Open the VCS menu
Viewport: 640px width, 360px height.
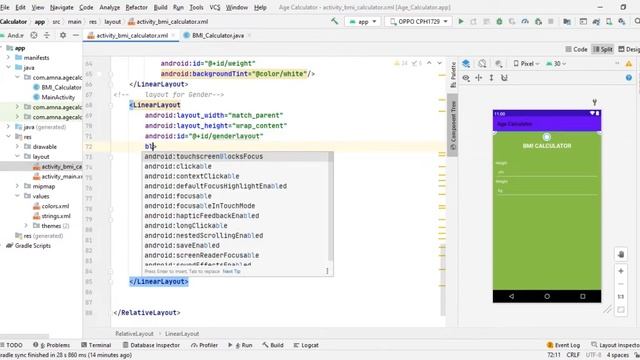pyautogui.click(x=214, y=7)
